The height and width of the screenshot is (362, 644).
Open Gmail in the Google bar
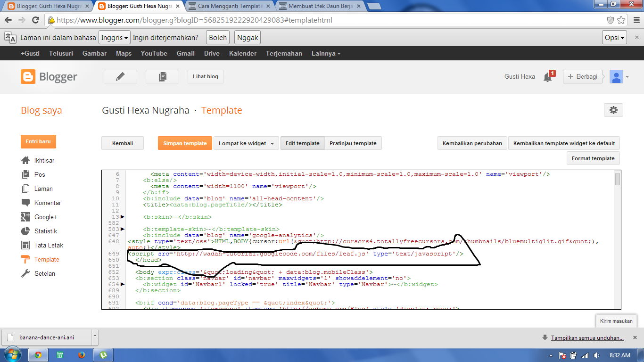(x=186, y=53)
